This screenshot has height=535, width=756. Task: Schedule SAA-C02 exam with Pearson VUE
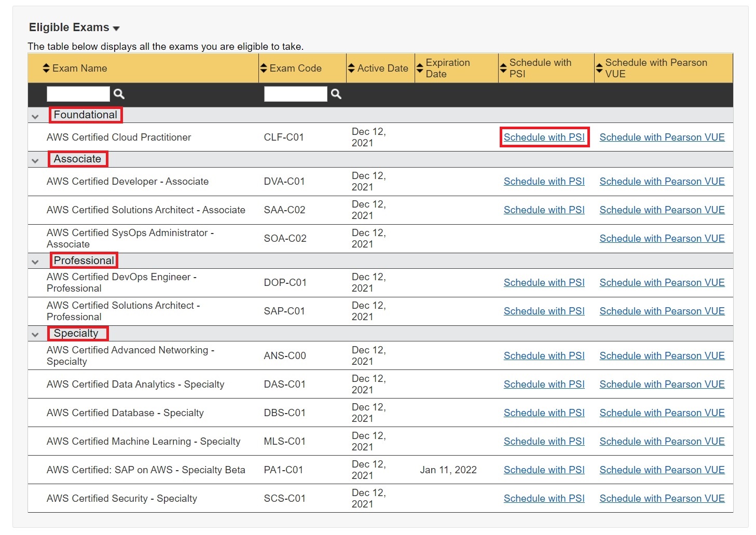662,210
